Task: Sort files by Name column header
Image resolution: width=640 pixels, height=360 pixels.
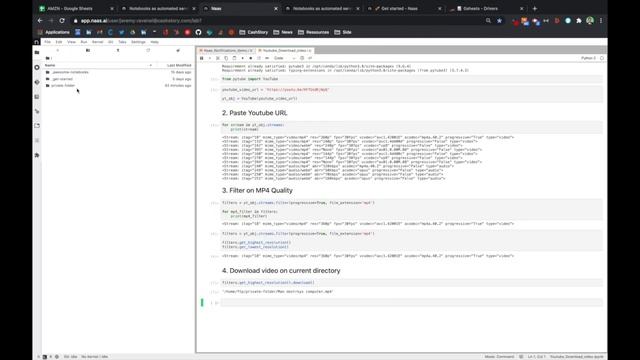Action: pos(98,65)
